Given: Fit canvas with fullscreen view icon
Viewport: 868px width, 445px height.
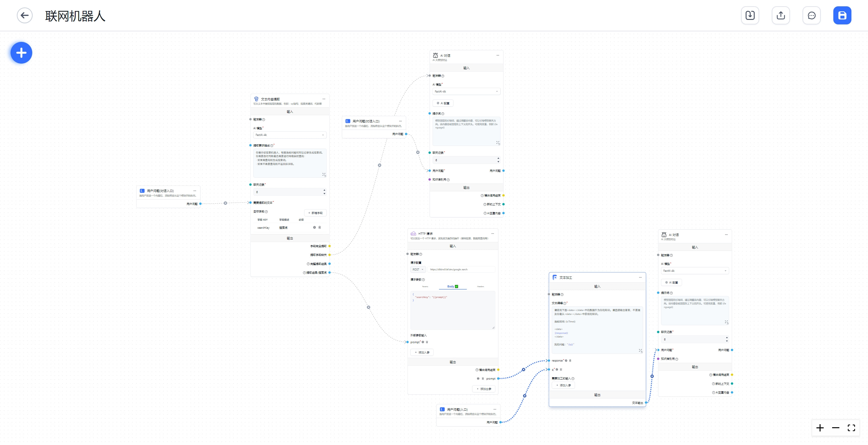Looking at the screenshot, I should point(851,428).
